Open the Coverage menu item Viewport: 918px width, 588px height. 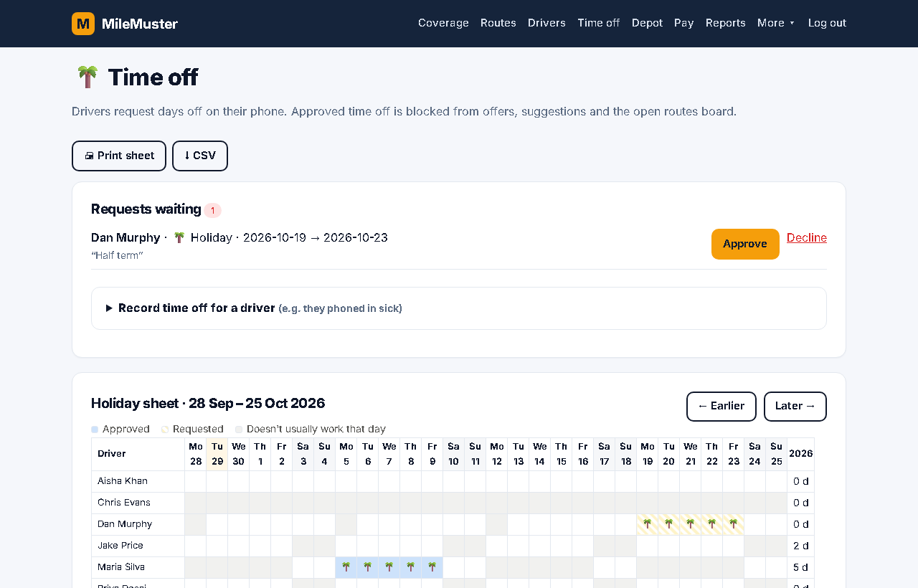click(443, 23)
